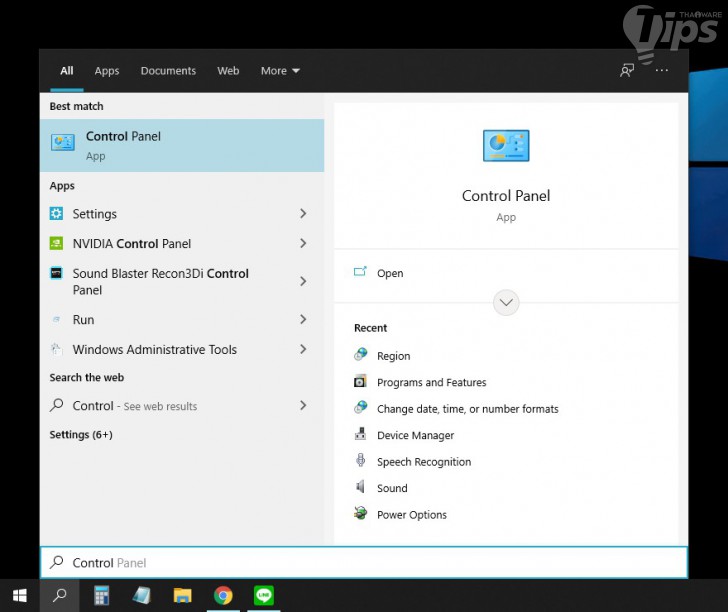Click the Region globe icon

pos(360,355)
